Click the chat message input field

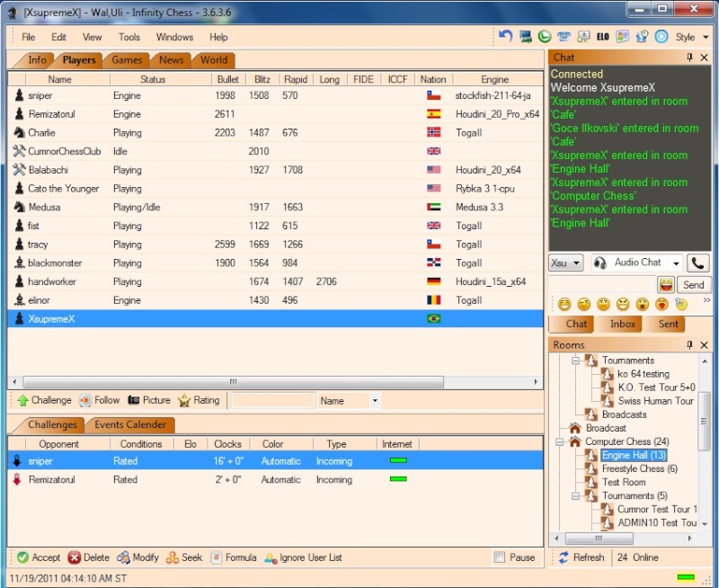point(602,285)
